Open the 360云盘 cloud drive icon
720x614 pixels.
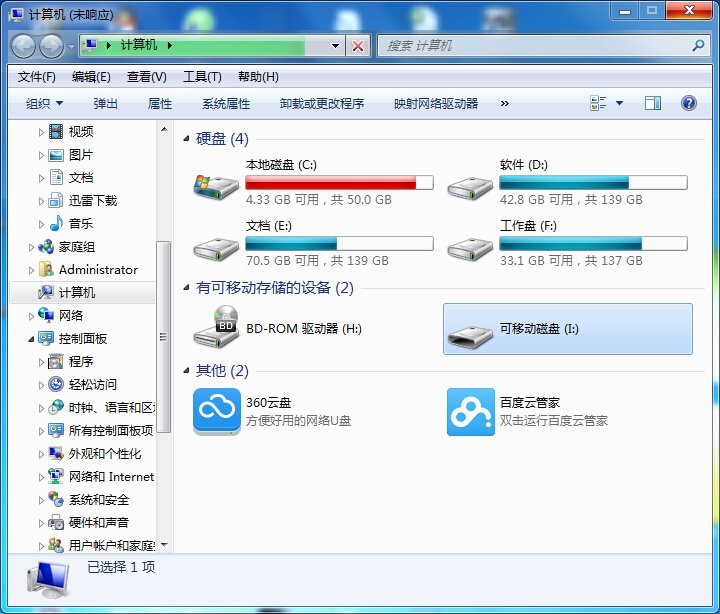(x=217, y=411)
